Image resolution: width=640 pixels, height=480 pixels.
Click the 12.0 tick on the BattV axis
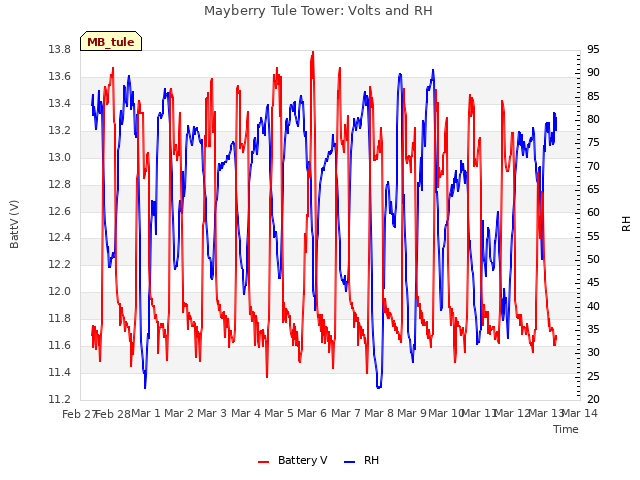(x=60, y=291)
